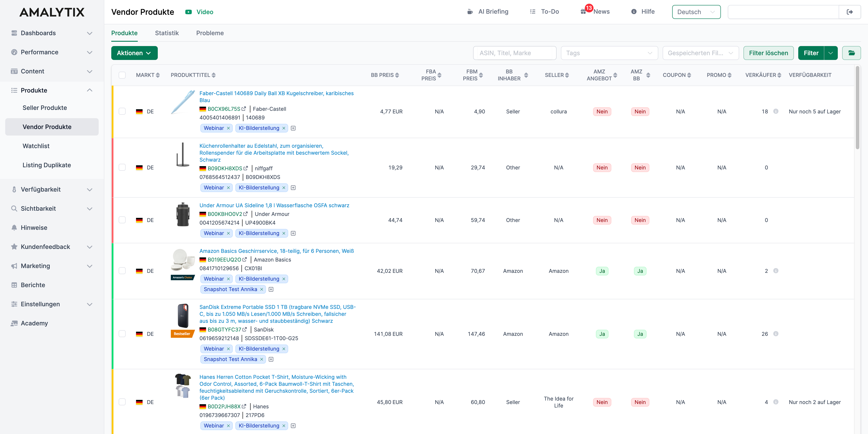Check the Under Armour Wasserflasche row checkbox

pyautogui.click(x=122, y=220)
